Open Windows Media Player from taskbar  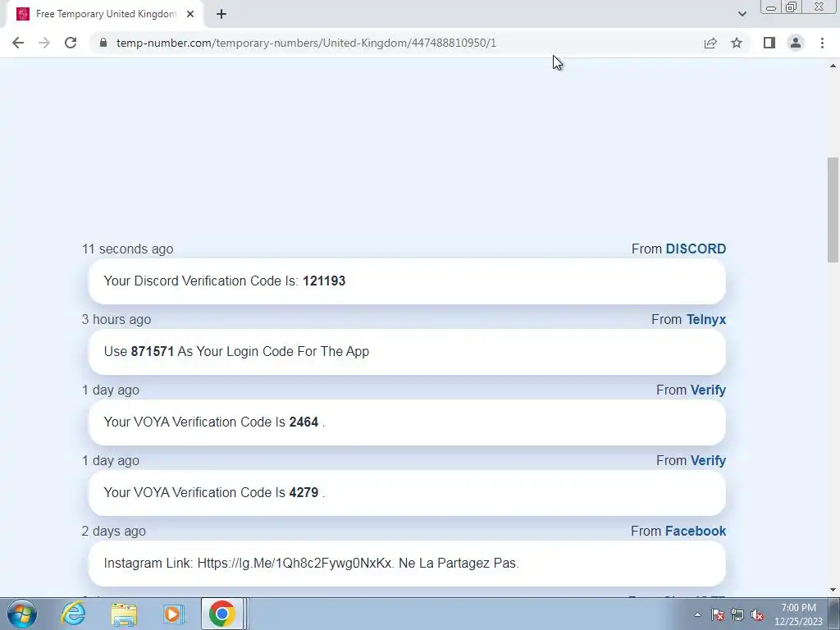pyautogui.click(x=173, y=614)
